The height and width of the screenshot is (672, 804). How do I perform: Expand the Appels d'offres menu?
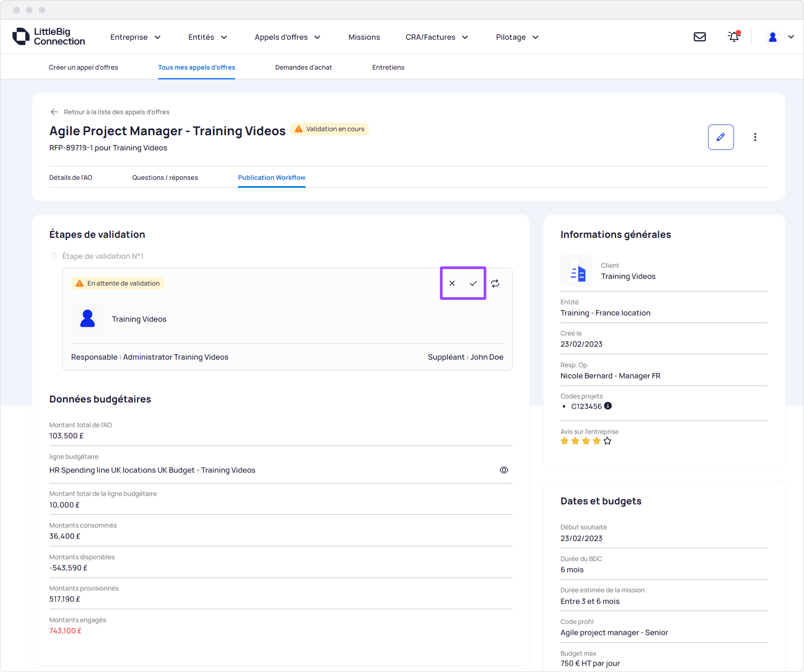(287, 37)
